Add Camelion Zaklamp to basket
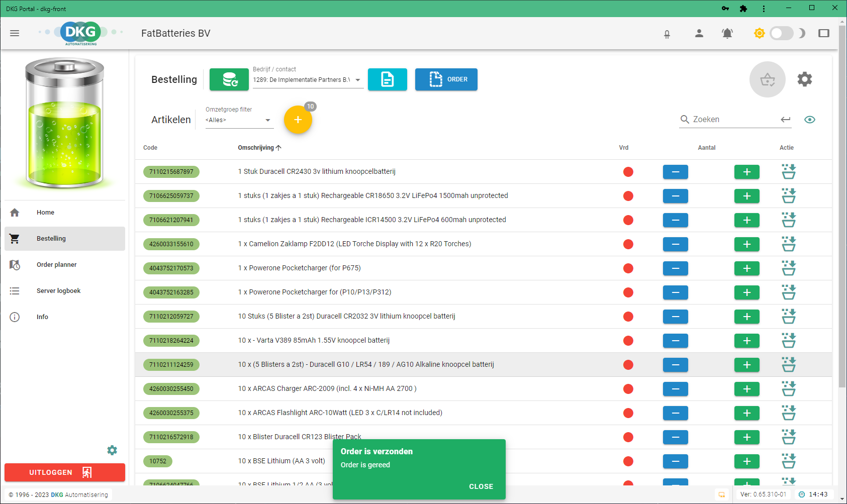 click(x=789, y=244)
